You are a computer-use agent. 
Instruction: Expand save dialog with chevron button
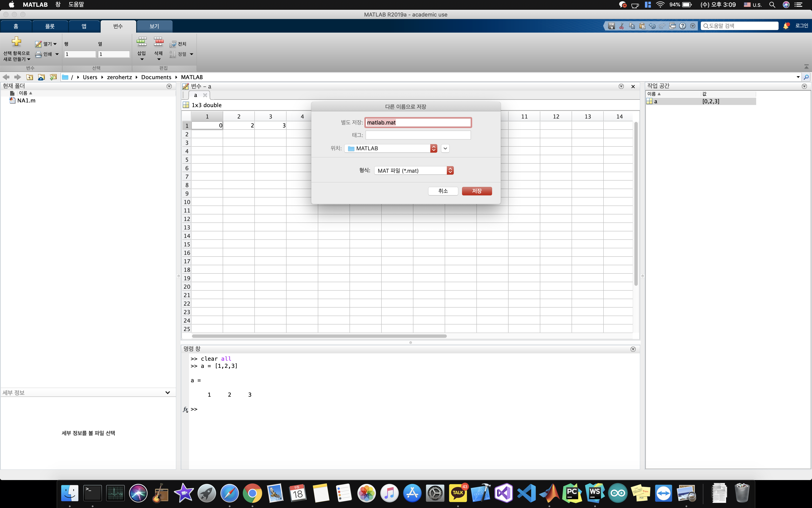tap(445, 149)
